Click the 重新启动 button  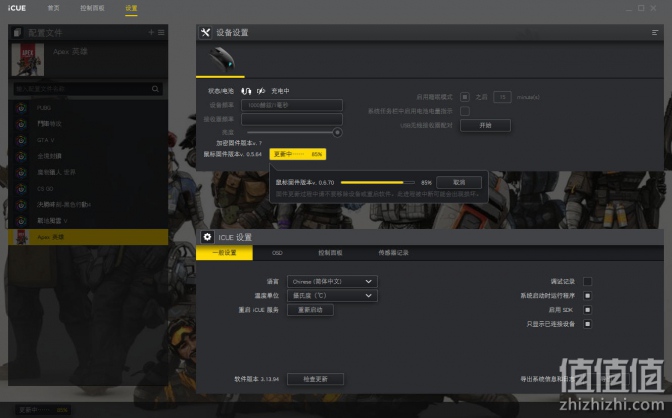click(x=310, y=310)
